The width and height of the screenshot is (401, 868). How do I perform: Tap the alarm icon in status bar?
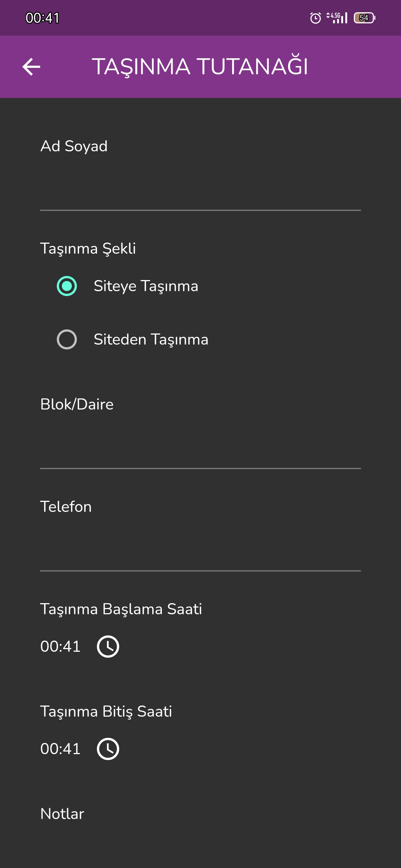click(316, 18)
